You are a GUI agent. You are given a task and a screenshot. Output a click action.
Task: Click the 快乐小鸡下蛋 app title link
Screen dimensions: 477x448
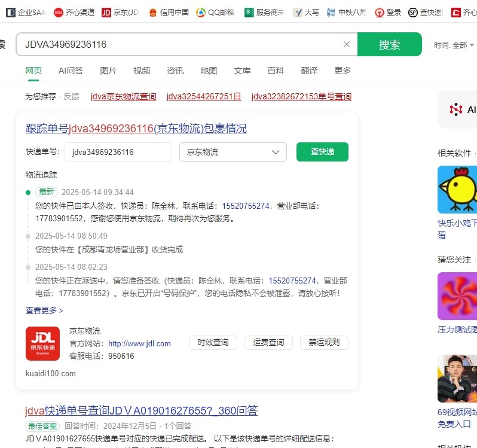tap(457, 229)
